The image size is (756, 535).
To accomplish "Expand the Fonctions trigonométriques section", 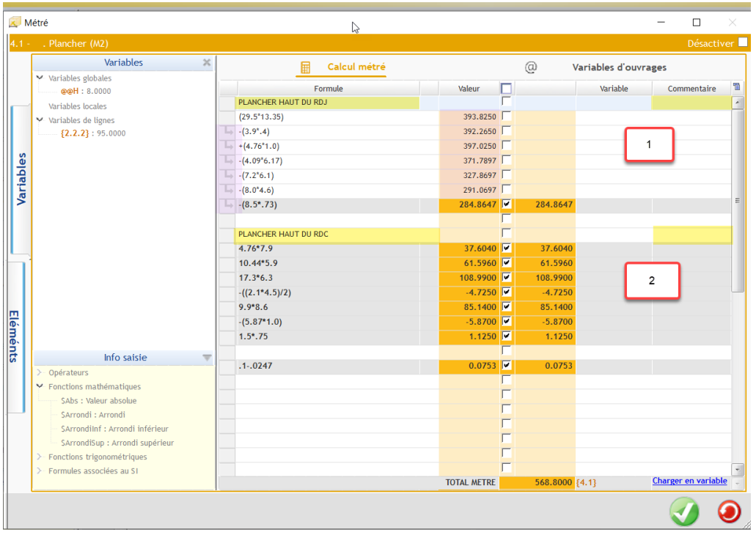I will tap(39, 457).
